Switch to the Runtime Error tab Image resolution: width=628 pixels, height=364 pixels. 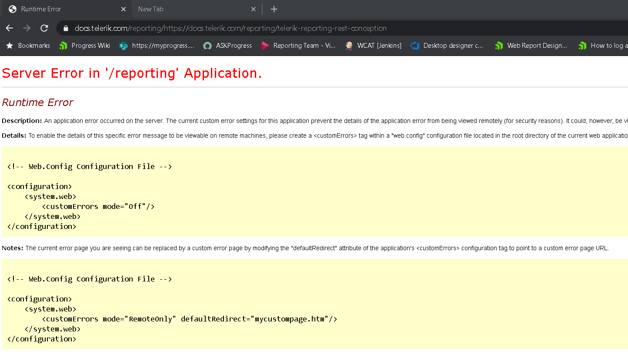pos(67,9)
